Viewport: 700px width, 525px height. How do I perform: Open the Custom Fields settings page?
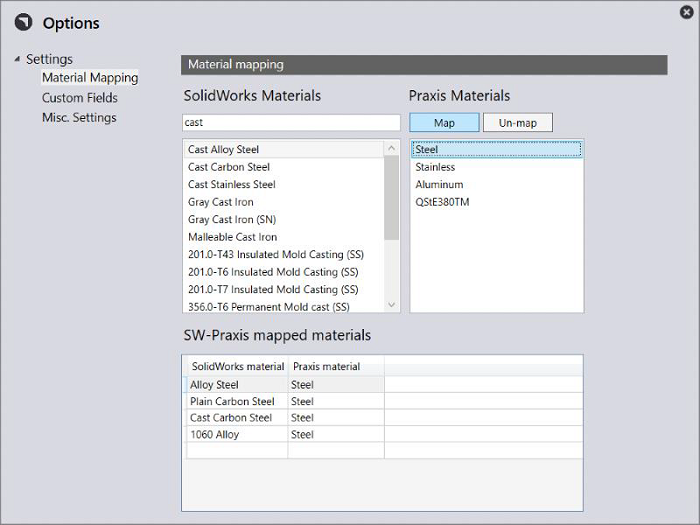(x=79, y=98)
